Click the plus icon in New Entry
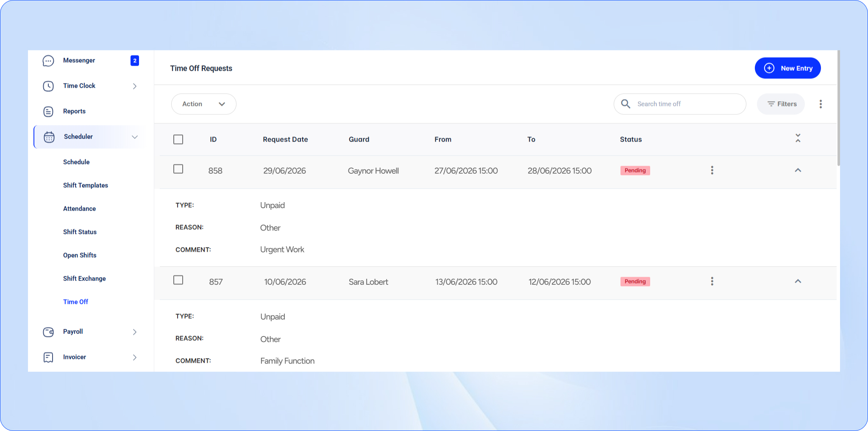 (x=769, y=68)
